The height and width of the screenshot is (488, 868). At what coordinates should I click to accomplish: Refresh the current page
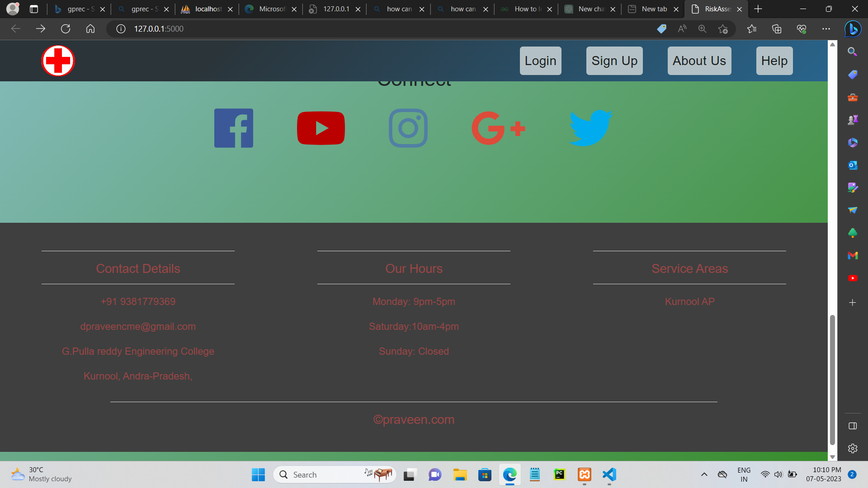tap(66, 29)
